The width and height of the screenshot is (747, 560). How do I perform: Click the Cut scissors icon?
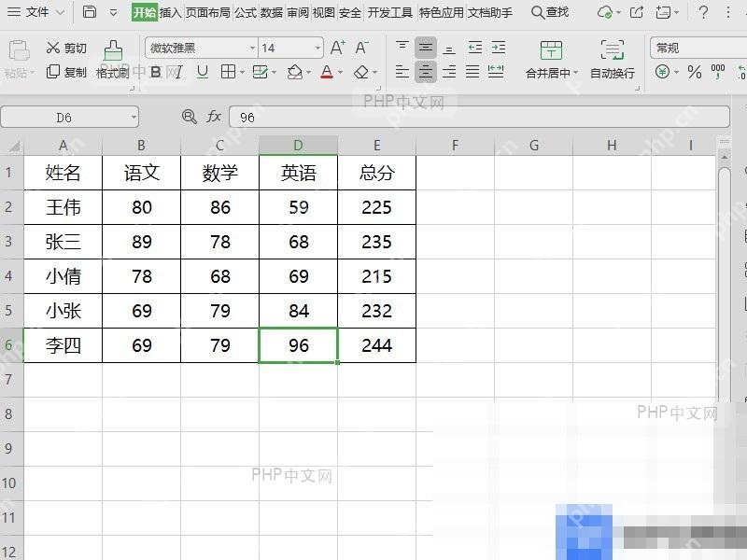[x=53, y=48]
